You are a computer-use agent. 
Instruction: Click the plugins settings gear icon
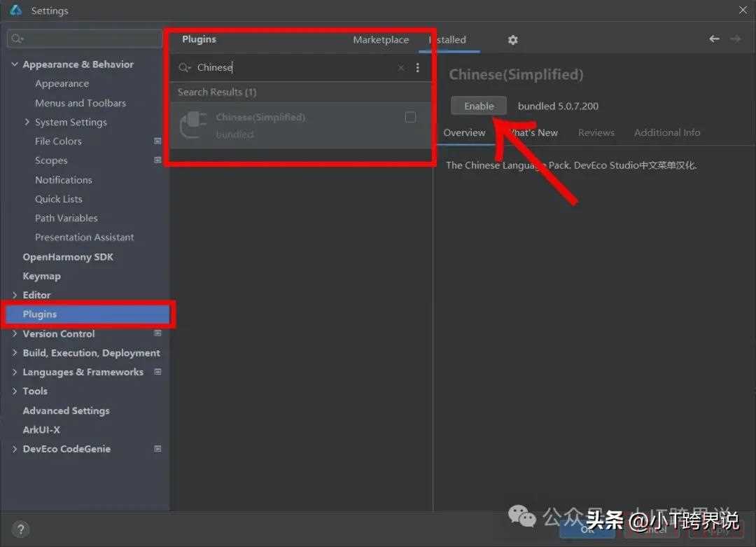[512, 40]
